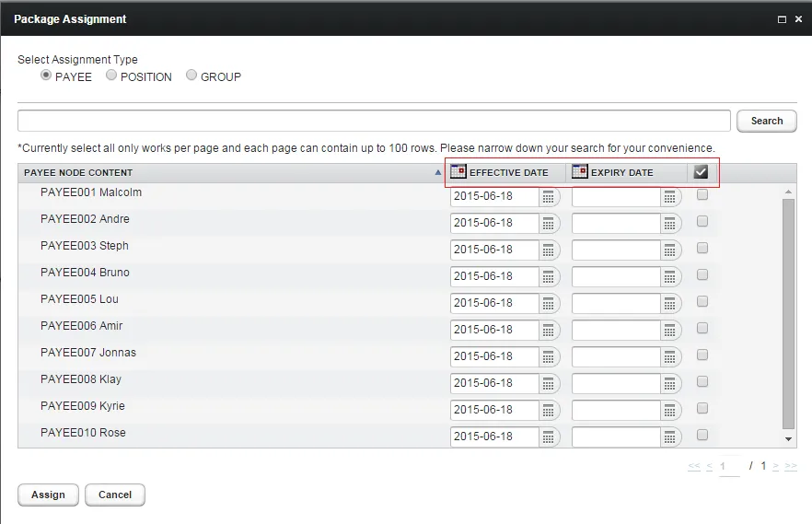The height and width of the screenshot is (524, 812).
Task: Check the box for PAYEE003 Steph
Action: 702,248
